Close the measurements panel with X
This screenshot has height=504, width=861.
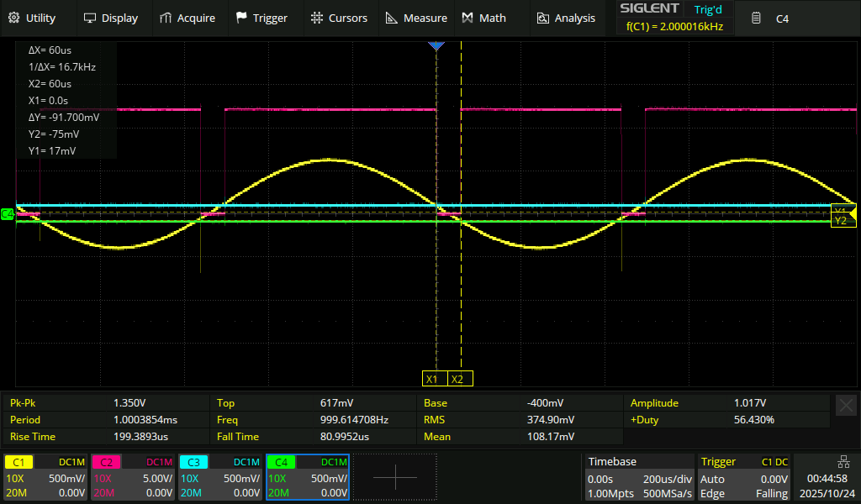click(x=846, y=406)
